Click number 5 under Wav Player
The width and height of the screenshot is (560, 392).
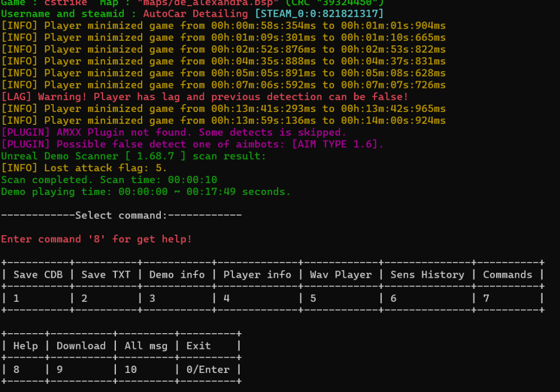[x=313, y=298]
